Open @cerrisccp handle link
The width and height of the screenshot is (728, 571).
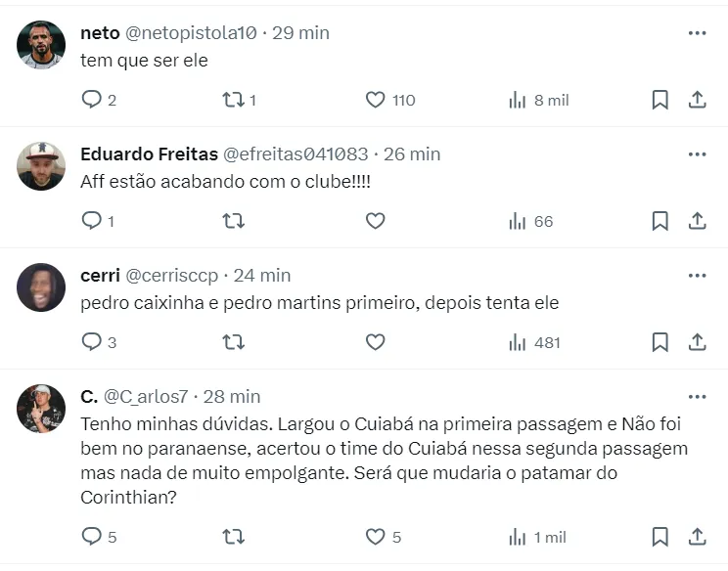pos(172,275)
